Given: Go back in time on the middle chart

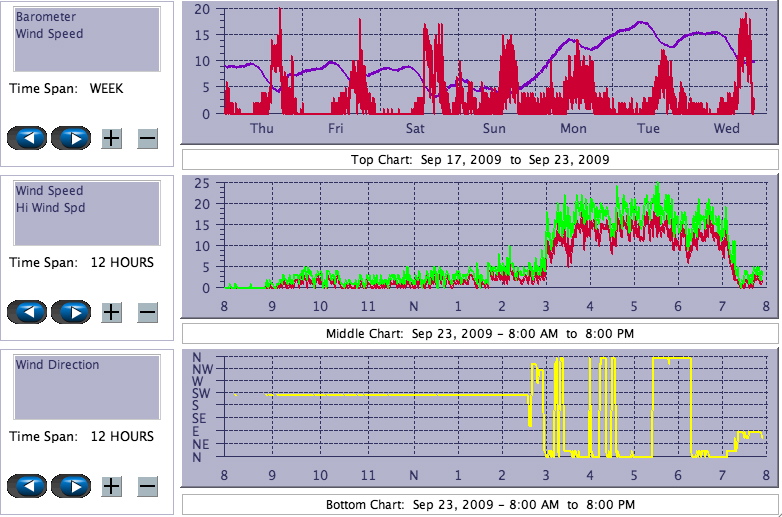Looking at the screenshot, I should 27,312.
